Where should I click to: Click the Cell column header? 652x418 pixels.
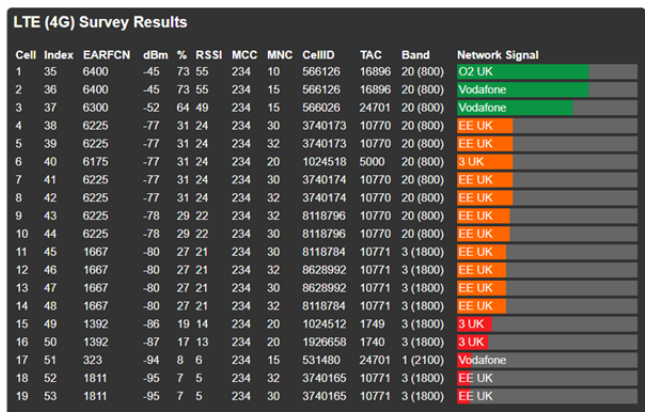click(x=26, y=55)
